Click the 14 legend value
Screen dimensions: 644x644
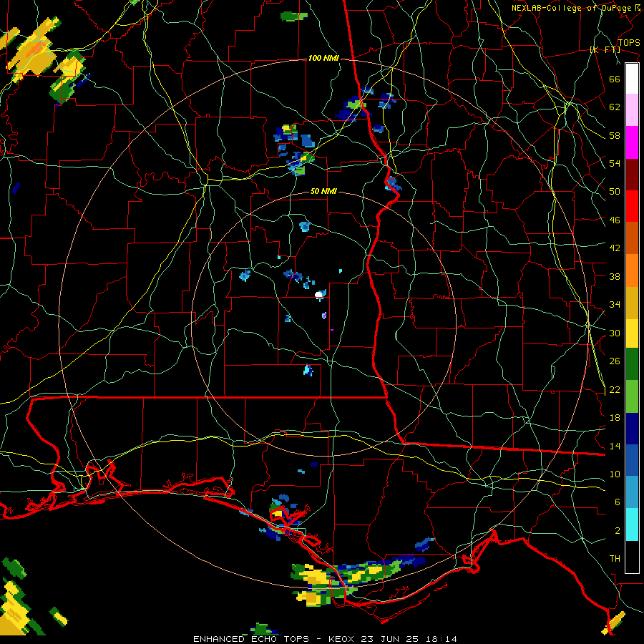point(615,446)
